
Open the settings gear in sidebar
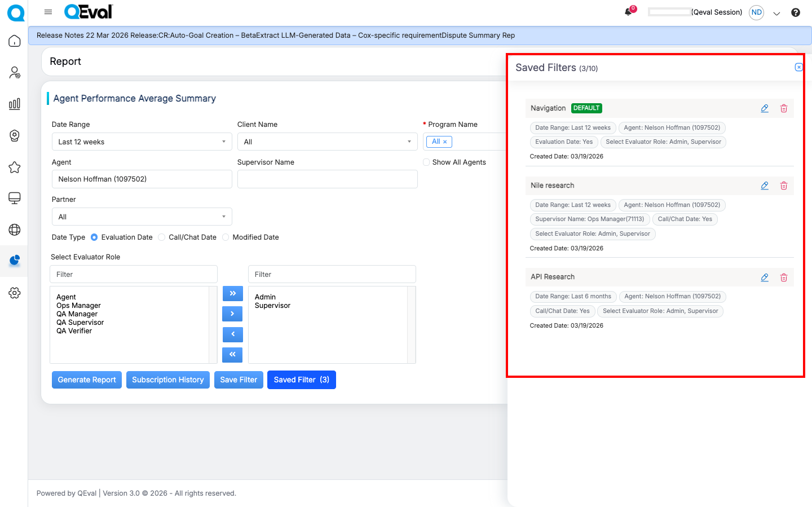(15, 293)
